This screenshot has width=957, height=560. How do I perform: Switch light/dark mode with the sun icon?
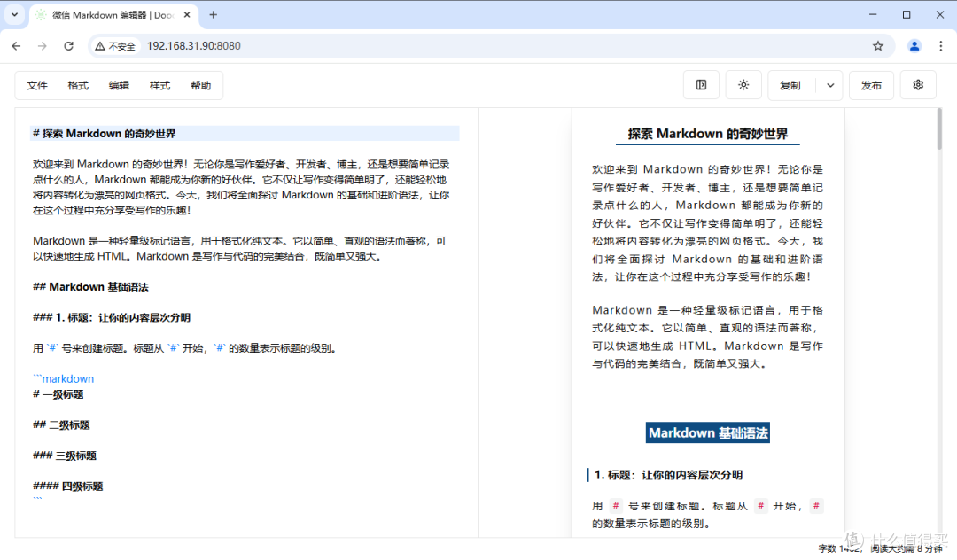[743, 85]
